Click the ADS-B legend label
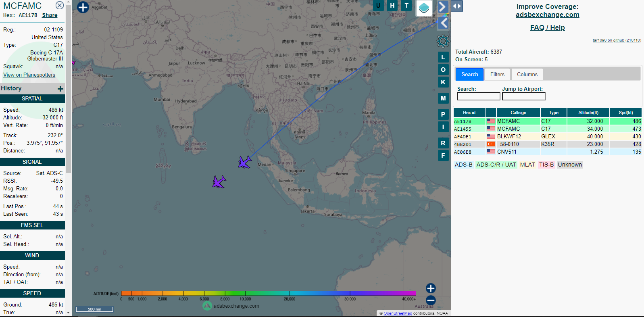The height and width of the screenshot is (317, 644). point(463,165)
